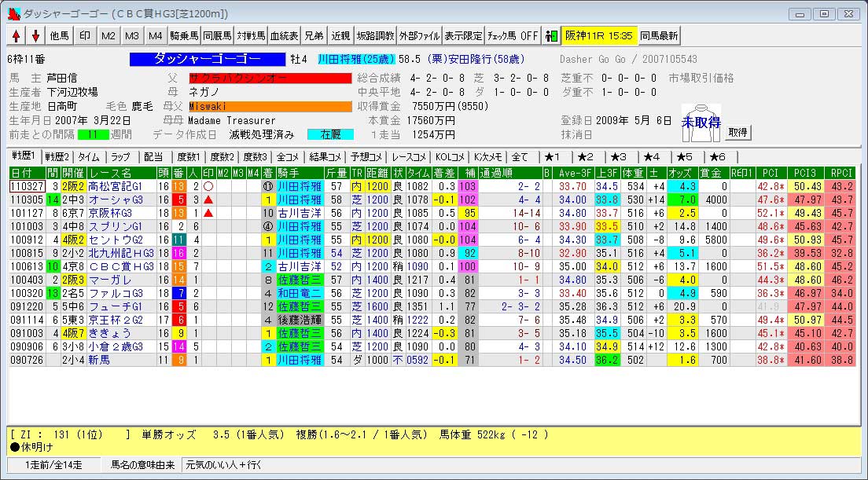This screenshot has height=480, width=868.
Task: Click the red down arrow button
Action: 35,36
